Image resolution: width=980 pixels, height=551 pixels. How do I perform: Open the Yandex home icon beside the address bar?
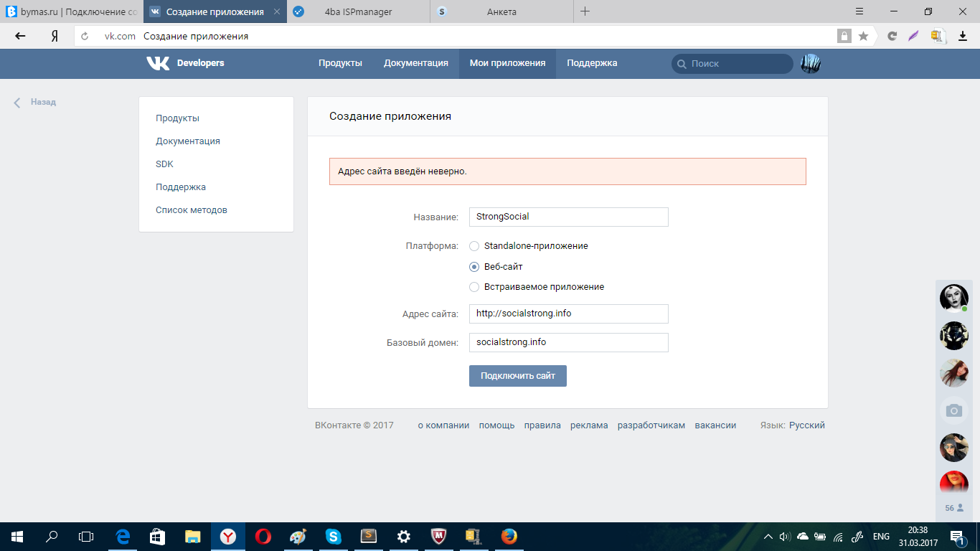(54, 36)
